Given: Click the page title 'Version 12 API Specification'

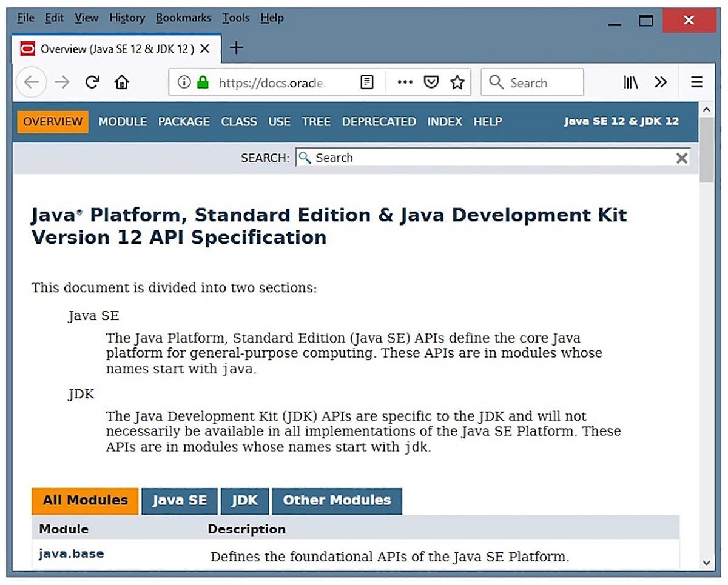Looking at the screenshot, I should [x=179, y=237].
